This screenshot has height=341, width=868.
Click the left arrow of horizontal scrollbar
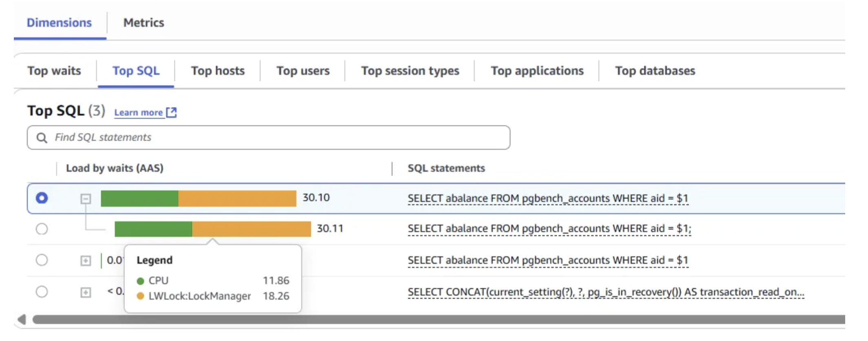pos(22,319)
